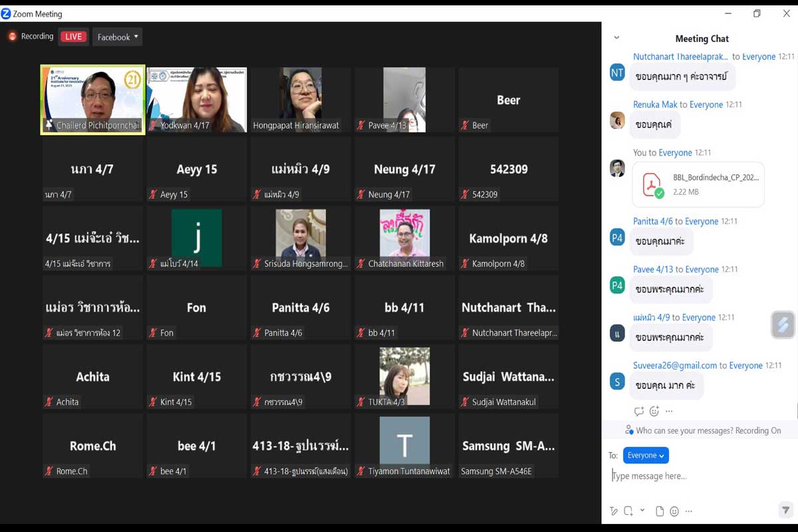Add a reaction to the last message

[654, 412]
